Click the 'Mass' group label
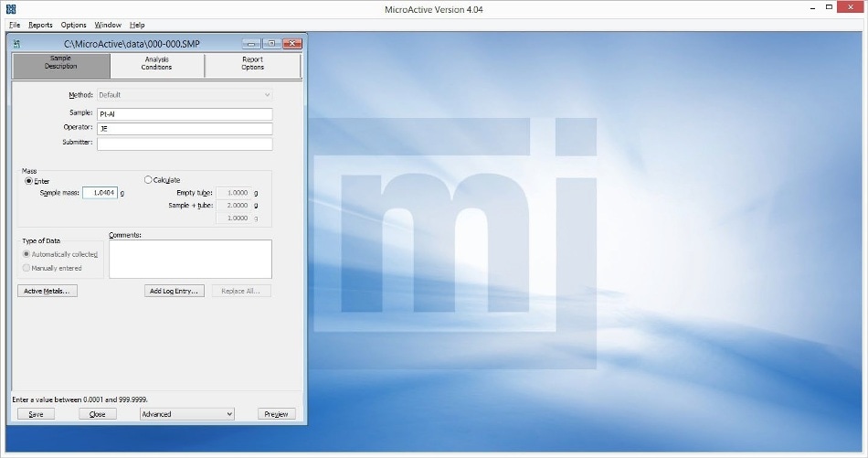This screenshot has width=868, height=458. coord(29,171)
